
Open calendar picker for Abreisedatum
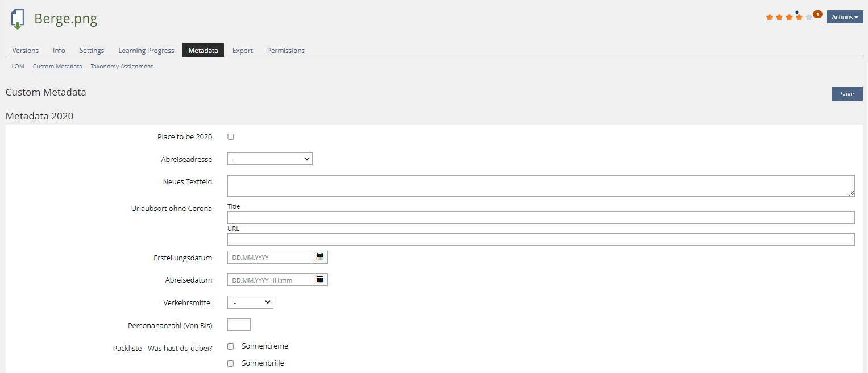tap(320, 280)
